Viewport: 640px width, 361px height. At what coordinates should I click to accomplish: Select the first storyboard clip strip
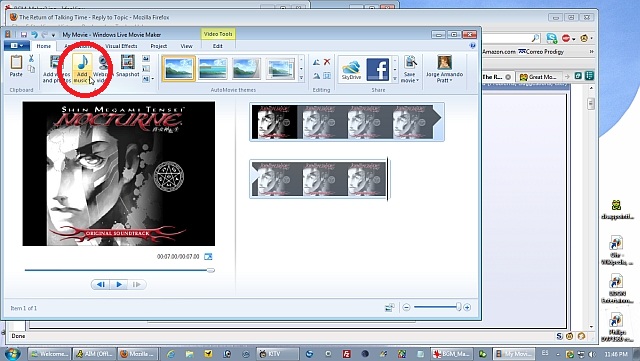click(x=347, y=122)
